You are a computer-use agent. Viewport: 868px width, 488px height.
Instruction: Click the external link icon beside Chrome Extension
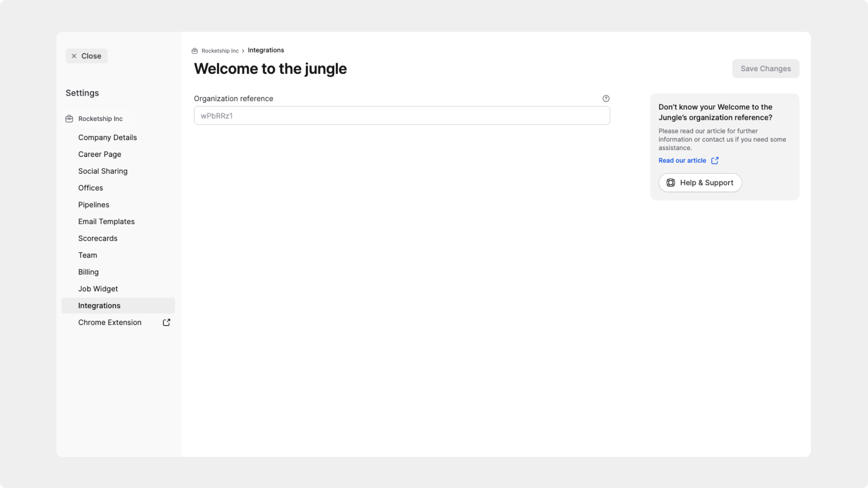[x=166, y=322]
